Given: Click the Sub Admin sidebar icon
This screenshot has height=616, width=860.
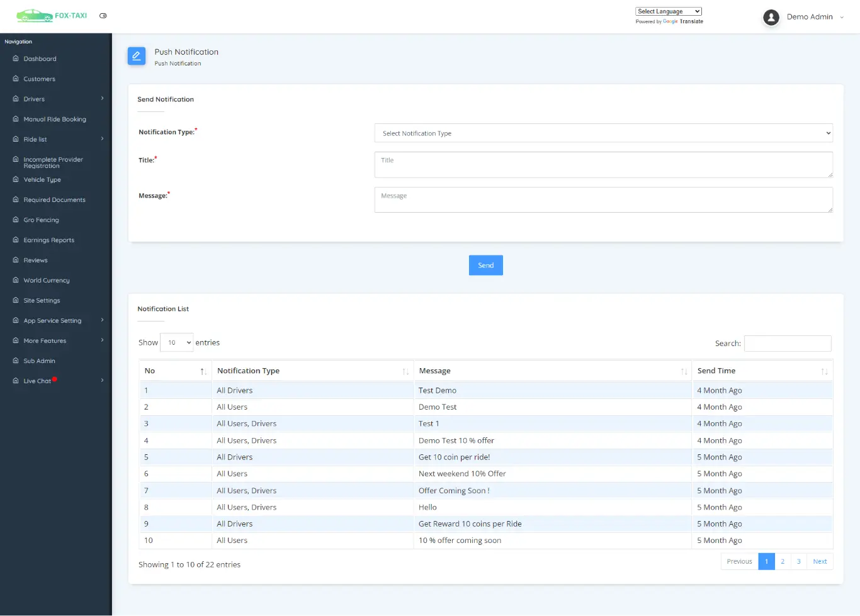Looking at the screenshot, I should click(x=16, y=361).
